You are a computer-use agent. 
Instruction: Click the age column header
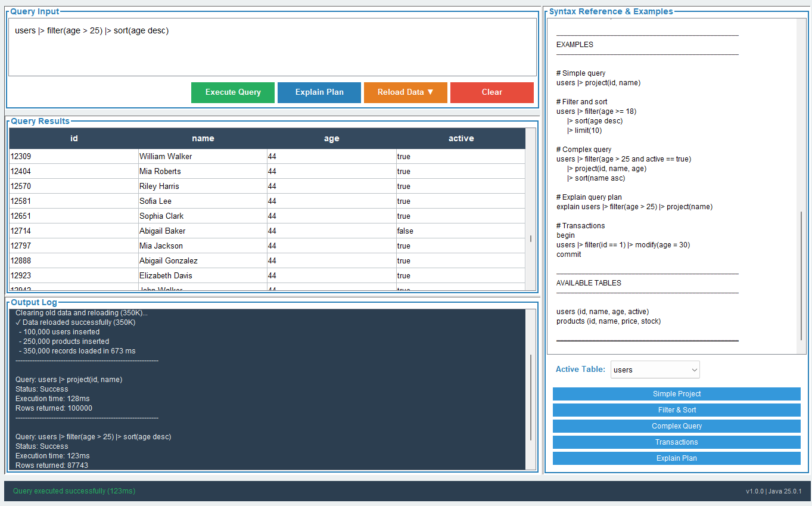pos(331,138)
